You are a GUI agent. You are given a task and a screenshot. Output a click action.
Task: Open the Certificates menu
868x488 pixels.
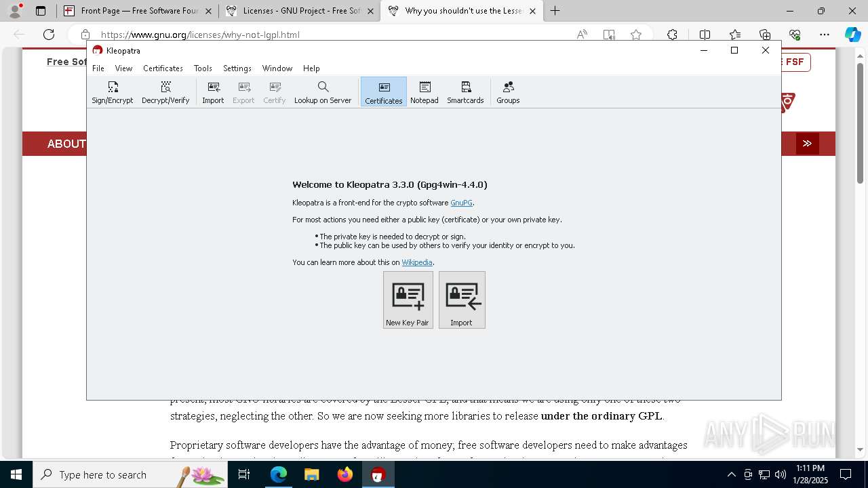[163, 68]
